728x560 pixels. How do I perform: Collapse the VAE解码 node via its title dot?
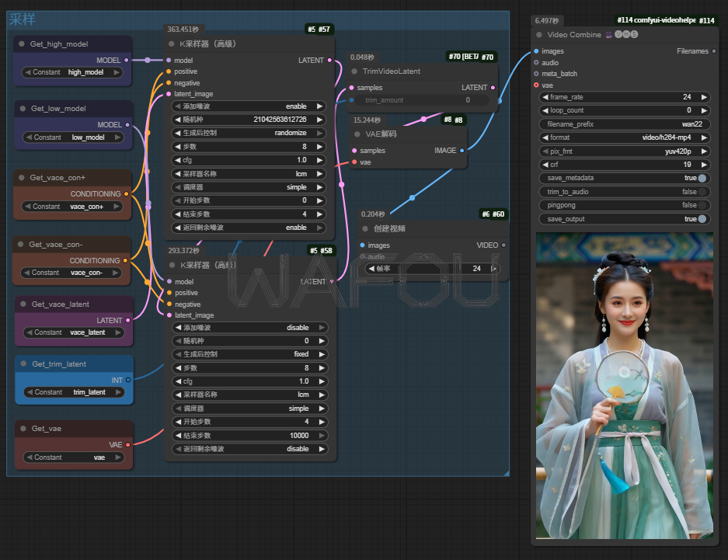357,134
